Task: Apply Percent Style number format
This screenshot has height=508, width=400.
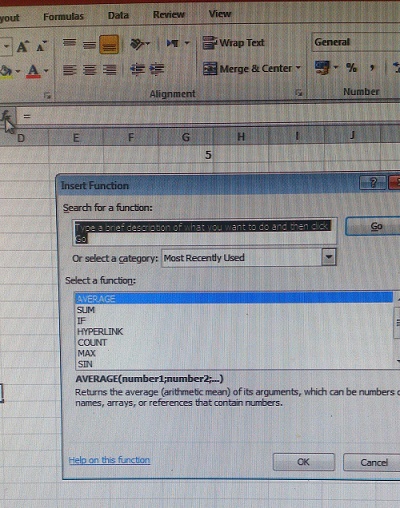Action: point(351,68)
